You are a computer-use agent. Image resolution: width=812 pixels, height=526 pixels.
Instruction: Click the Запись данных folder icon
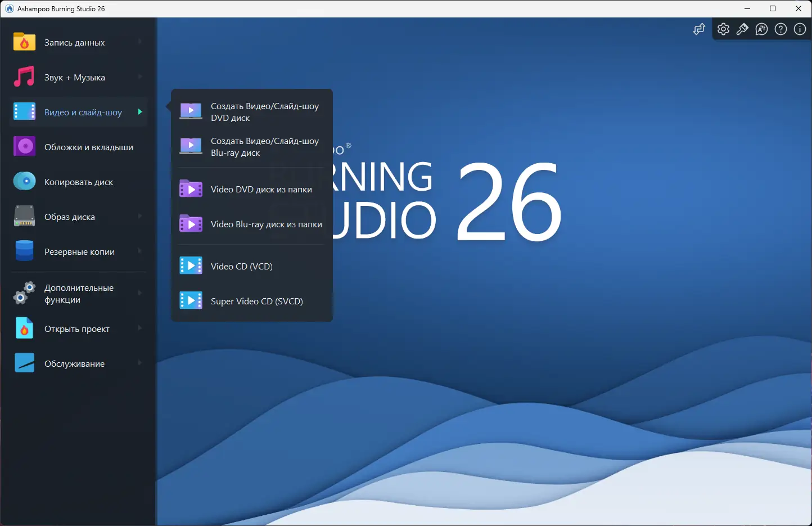point(24,42)
